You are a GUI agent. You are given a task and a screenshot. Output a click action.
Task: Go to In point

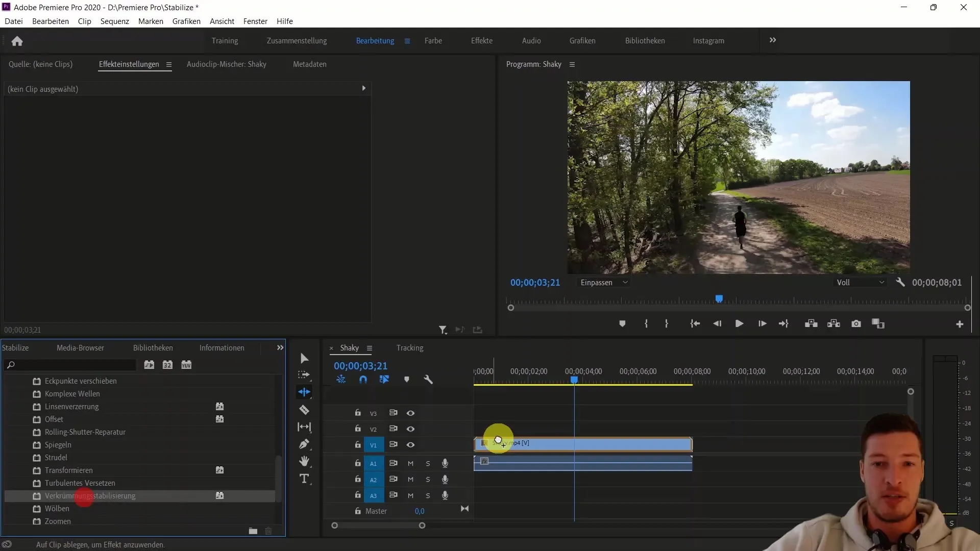pos(695,323)
